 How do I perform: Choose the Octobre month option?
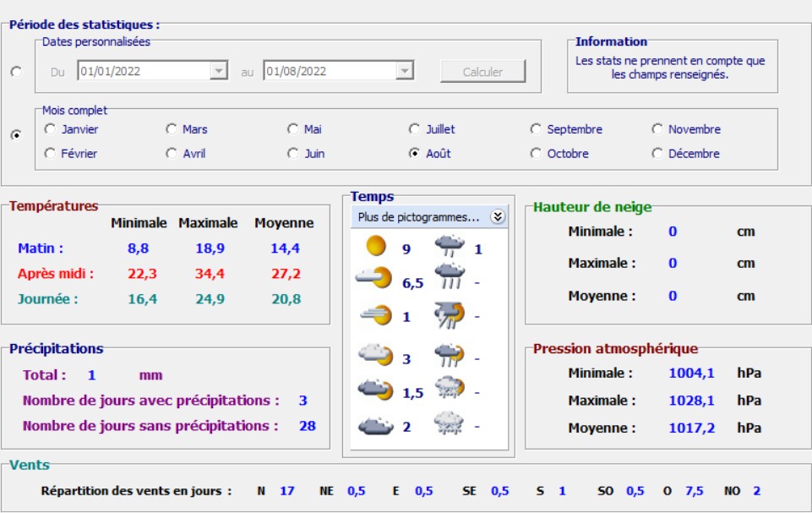coord(560,153)
